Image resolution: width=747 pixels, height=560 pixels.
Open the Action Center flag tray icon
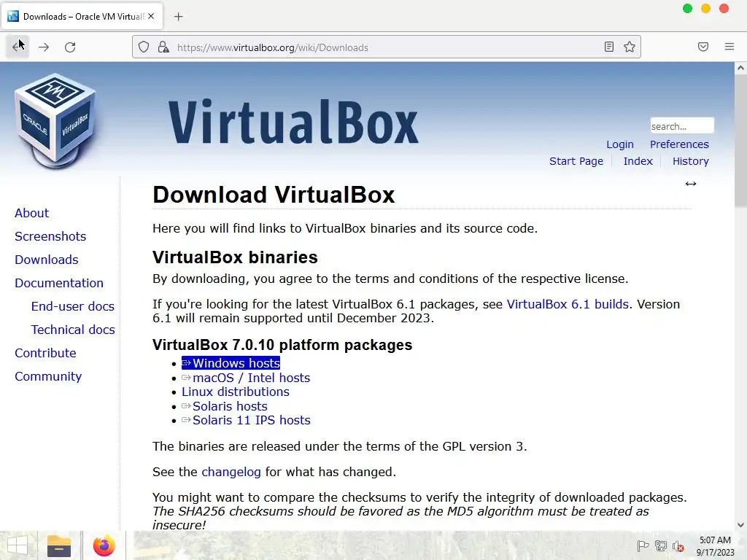point(643,546)
